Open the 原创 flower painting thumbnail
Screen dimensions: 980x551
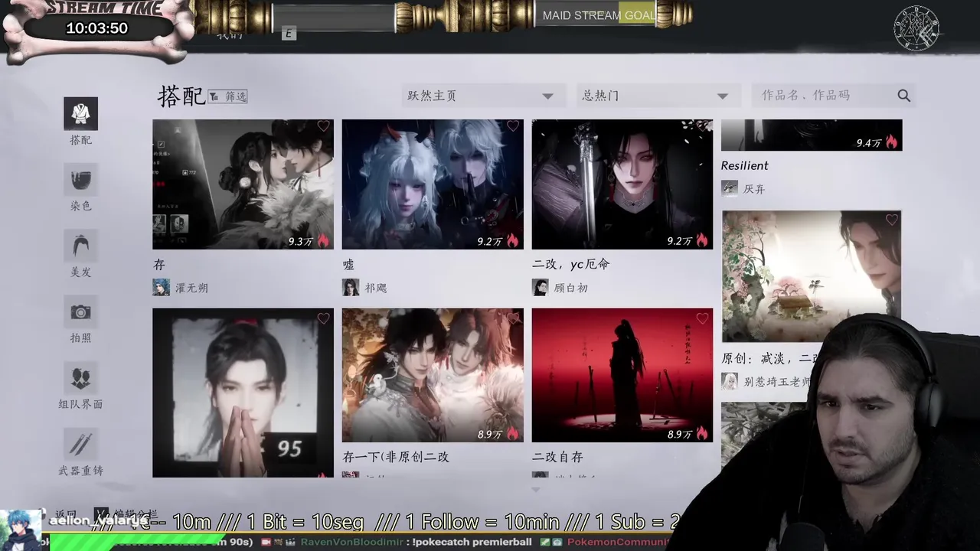[x=812, y=276]
